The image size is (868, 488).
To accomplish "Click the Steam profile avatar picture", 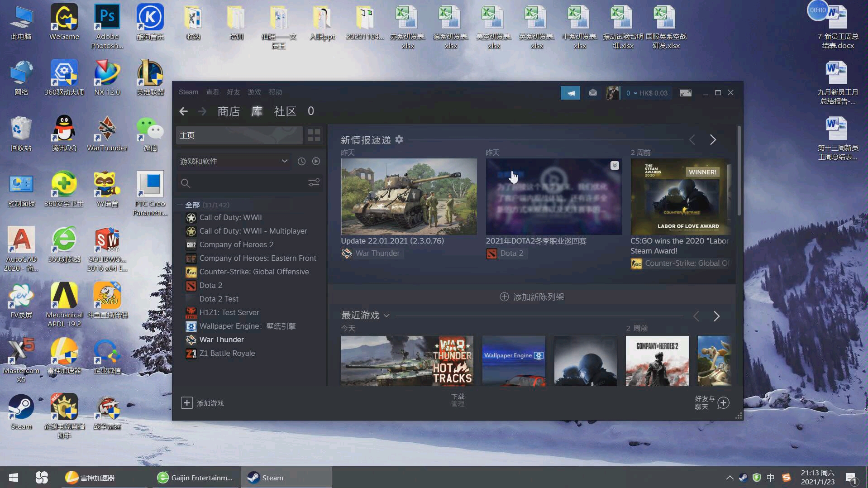I will (613, 93).
